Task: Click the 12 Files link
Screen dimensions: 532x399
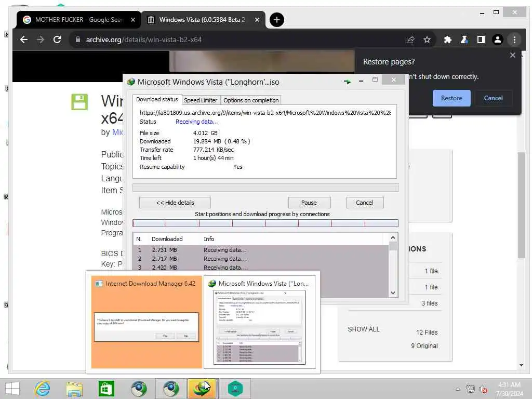Action: click(x=427, y=332)
